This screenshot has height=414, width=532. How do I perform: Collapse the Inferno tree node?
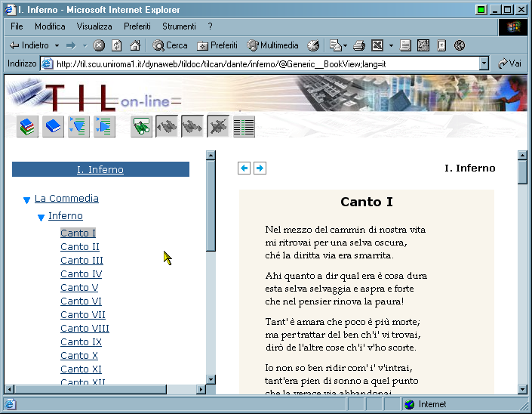click(41, 218)
